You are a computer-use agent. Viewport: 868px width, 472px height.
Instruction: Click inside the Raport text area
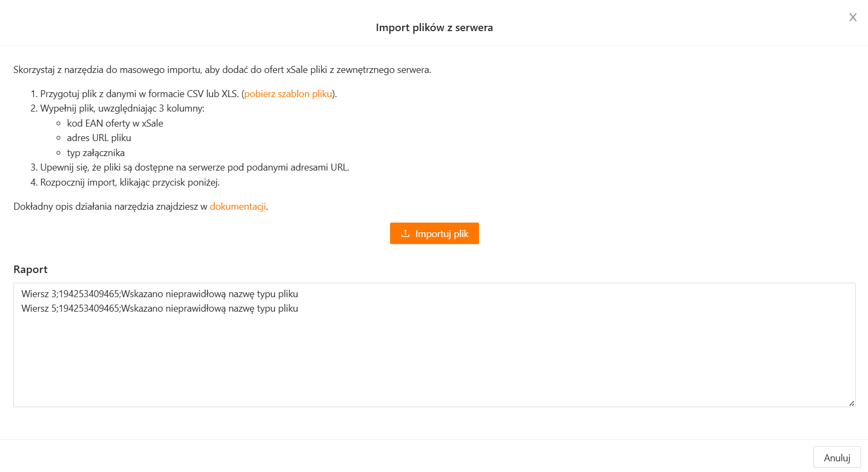point(434,359)
